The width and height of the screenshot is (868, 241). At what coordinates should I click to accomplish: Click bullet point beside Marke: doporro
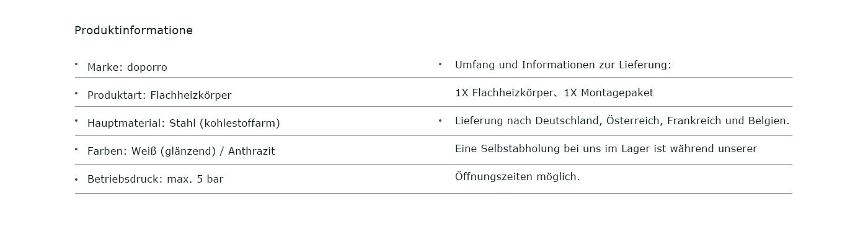tap(76, 64)
